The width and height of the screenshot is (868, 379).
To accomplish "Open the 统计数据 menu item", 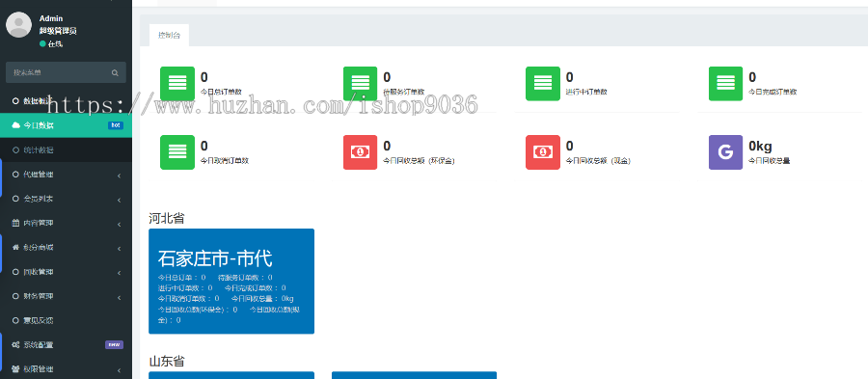I will pos(66,149).
